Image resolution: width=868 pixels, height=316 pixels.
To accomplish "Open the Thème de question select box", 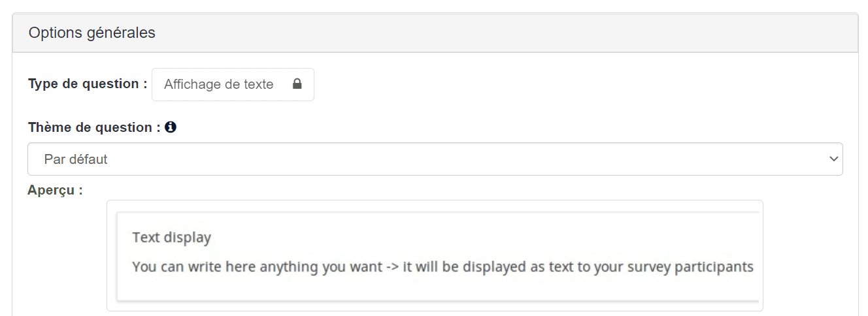I will 435,159.
